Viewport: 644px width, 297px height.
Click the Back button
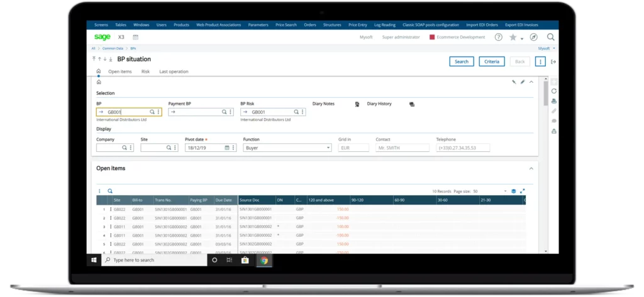coord(520,62)
